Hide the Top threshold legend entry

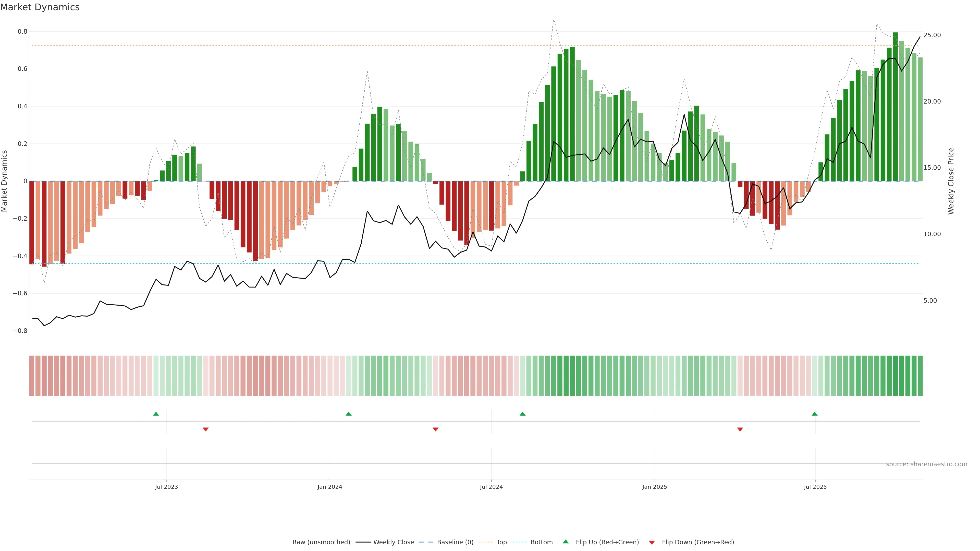[501, 542]
